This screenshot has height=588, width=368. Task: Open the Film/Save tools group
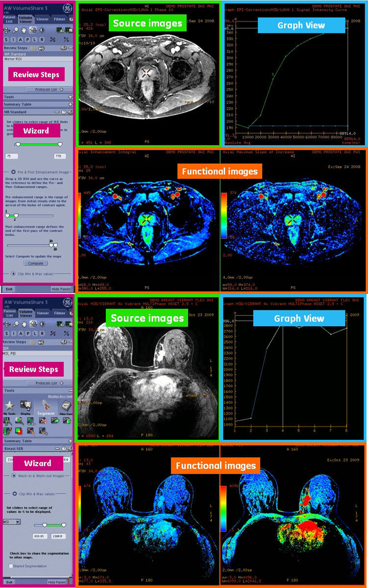(x=66, y=408)
